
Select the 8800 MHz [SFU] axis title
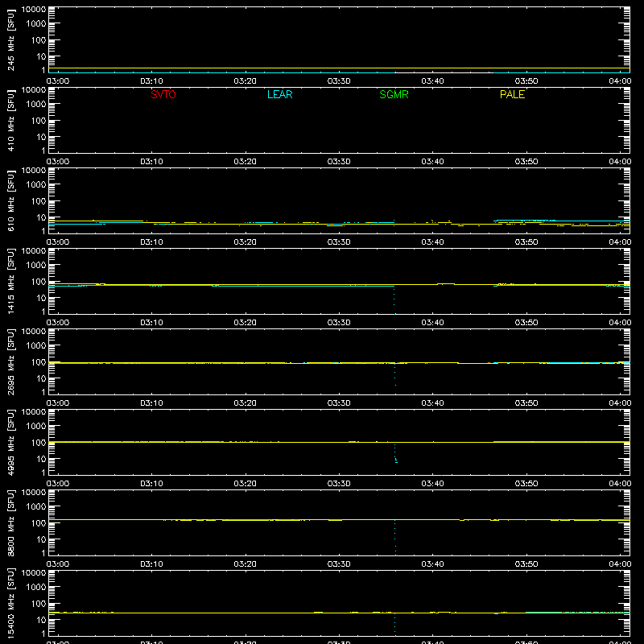(x=10, y=522)
